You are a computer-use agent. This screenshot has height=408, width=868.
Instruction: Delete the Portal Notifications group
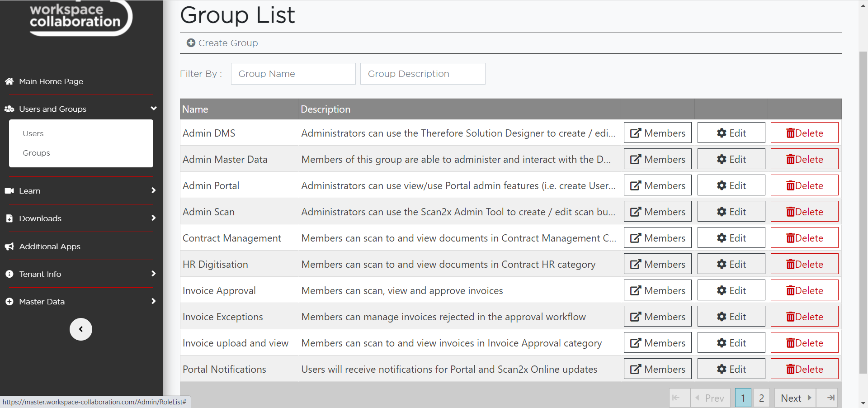tap(804, 369)
